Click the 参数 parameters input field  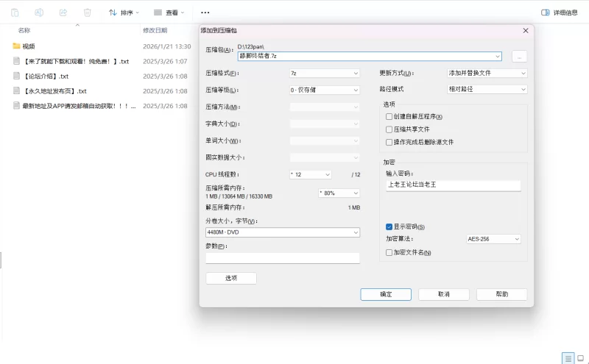(283, 258)
